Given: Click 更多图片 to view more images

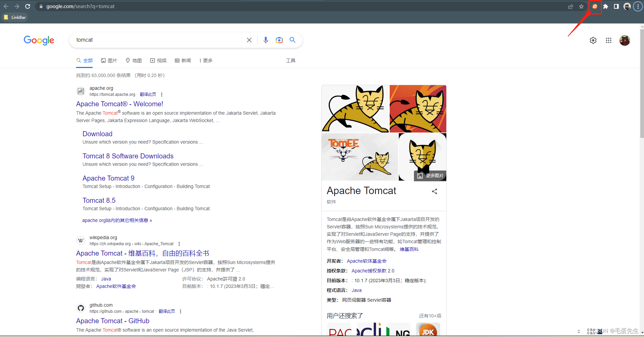Looking at the screenshot, I should tap(430, 176).
